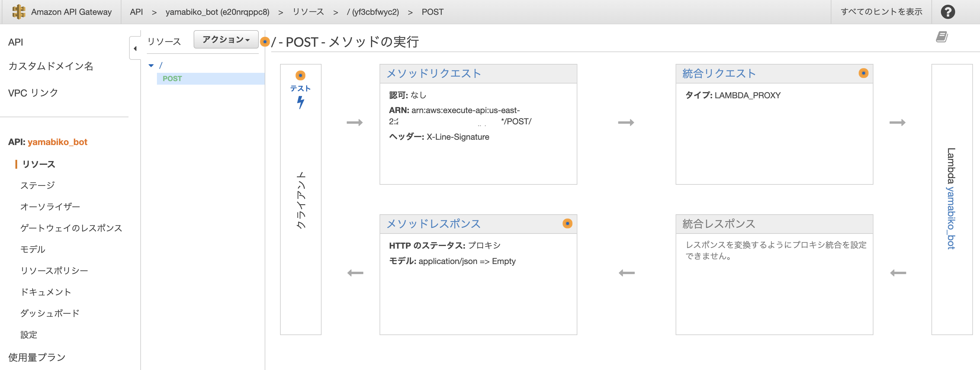Click hint dot in メソッドレスポンス header

click(567, 223)
